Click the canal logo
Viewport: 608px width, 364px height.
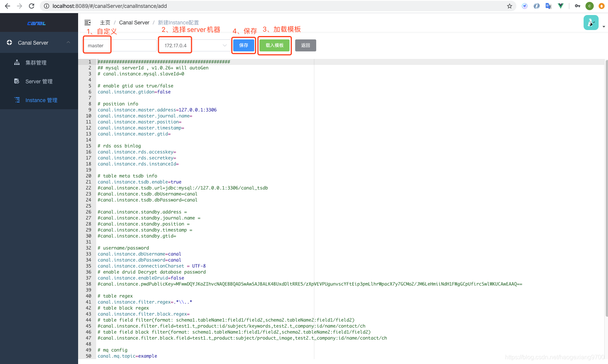pos(36,23)
